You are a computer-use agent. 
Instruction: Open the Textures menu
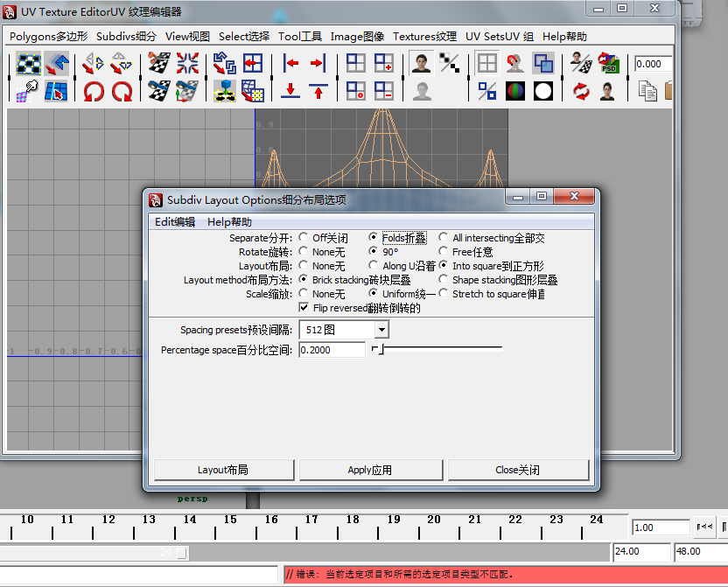click(424, 38)
